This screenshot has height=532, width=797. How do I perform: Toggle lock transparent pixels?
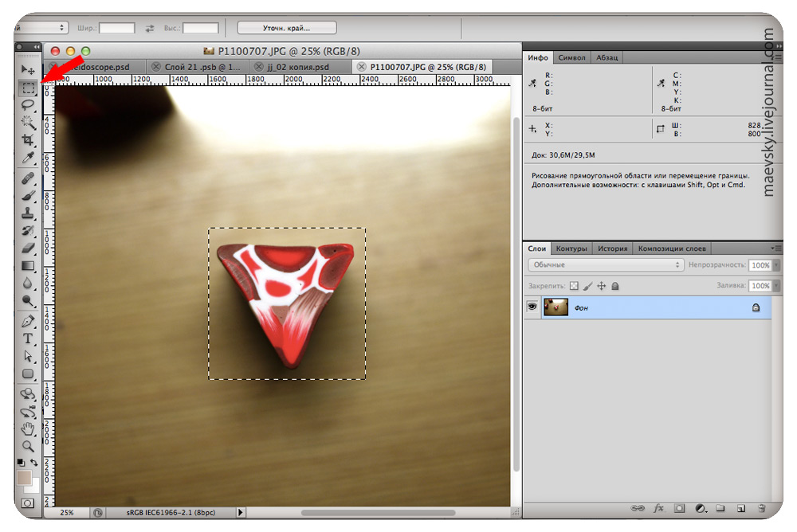574,286
